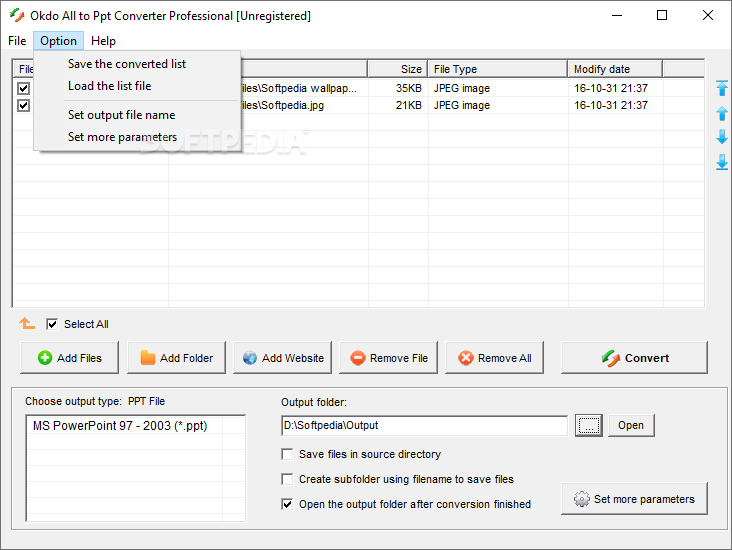The image size is (732, 550).
Task: Select the 21KB size cell
Action: [408, 106]
